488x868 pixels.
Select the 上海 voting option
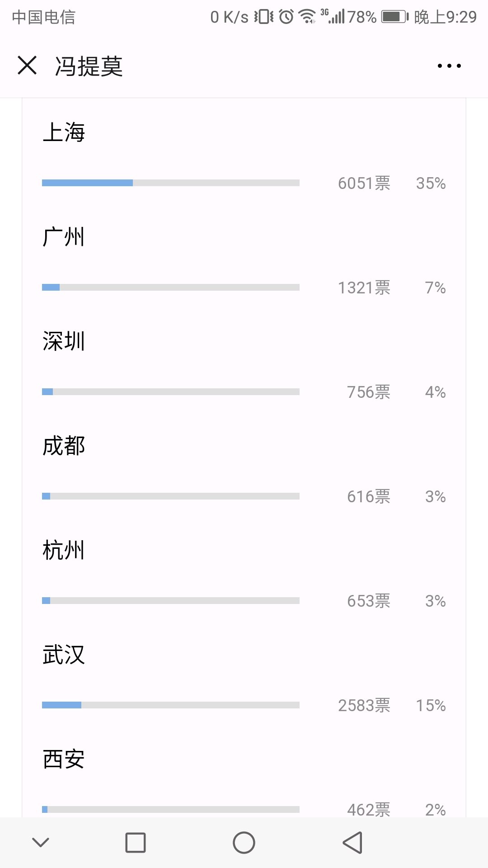tap(64, 132)
